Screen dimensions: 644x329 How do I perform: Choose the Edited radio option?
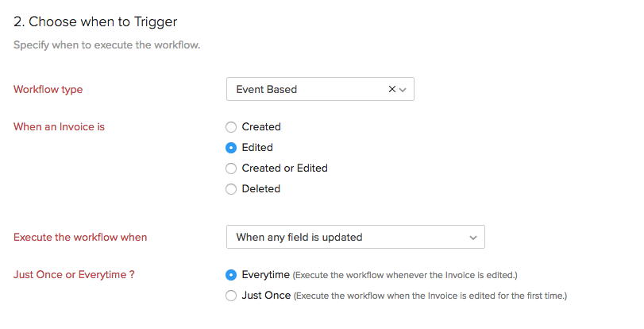(x=231, y=148)
